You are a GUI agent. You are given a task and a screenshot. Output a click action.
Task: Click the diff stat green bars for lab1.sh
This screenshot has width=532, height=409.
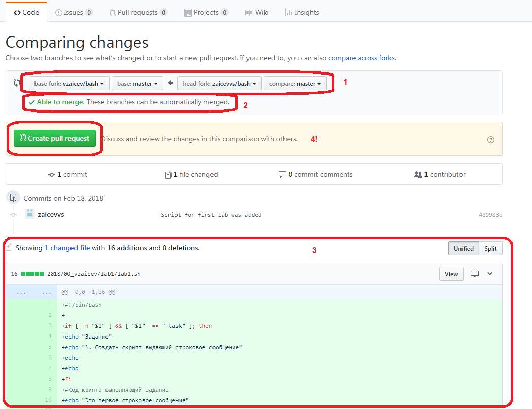pyautogui.click(x=32, y=274)
